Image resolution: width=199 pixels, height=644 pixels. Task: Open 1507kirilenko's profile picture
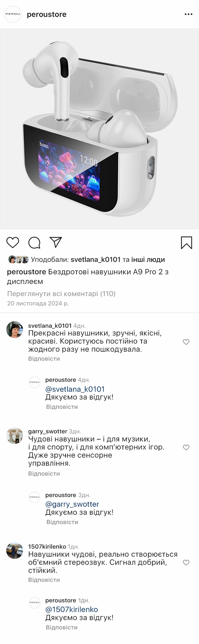15,550
